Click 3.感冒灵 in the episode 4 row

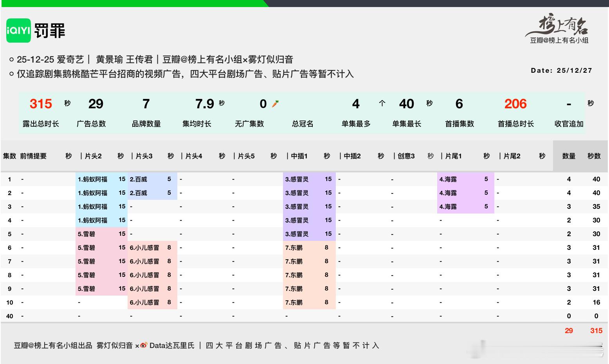pyautogui.click(x=297, y=221)
